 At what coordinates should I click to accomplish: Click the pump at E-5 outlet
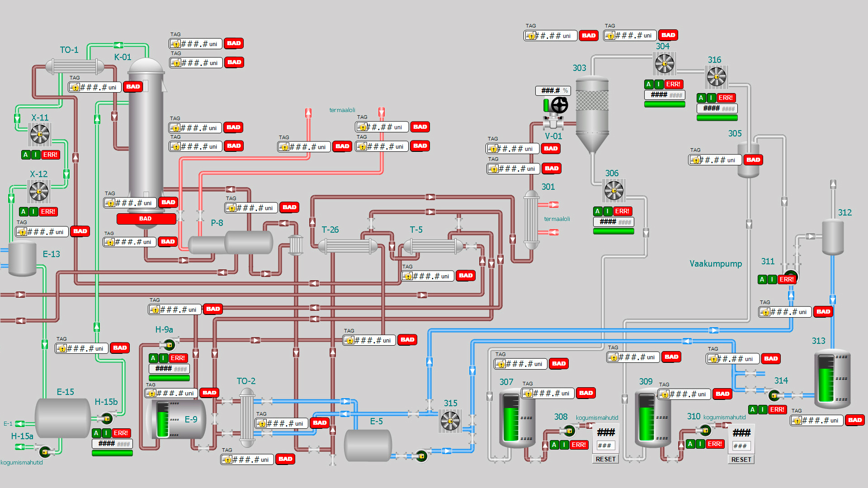click(421, 456)
